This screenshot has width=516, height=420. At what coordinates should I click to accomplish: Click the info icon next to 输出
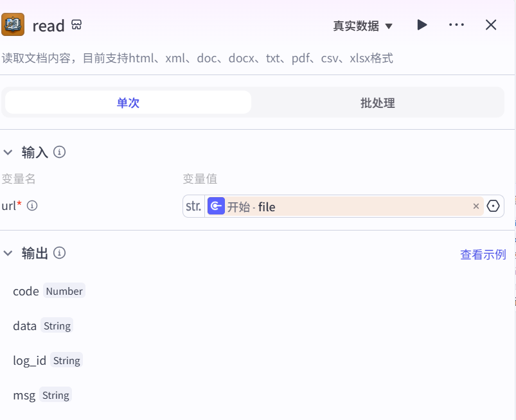60,253
